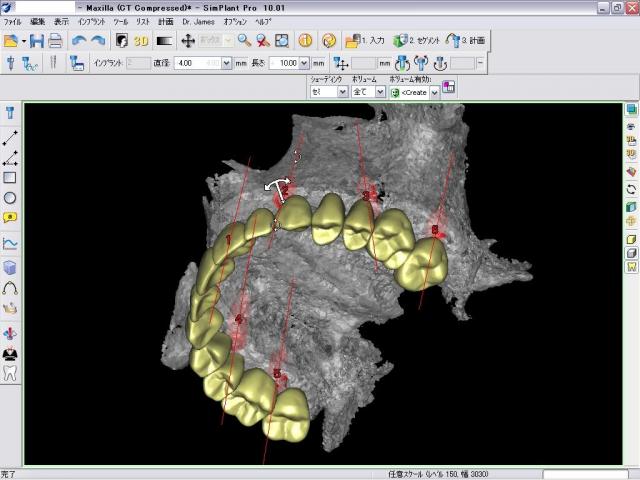Viewport: 640px width, 480px height.
Task: Select the magnifying glass zoom tool
Action: click(x=244, y=41)
